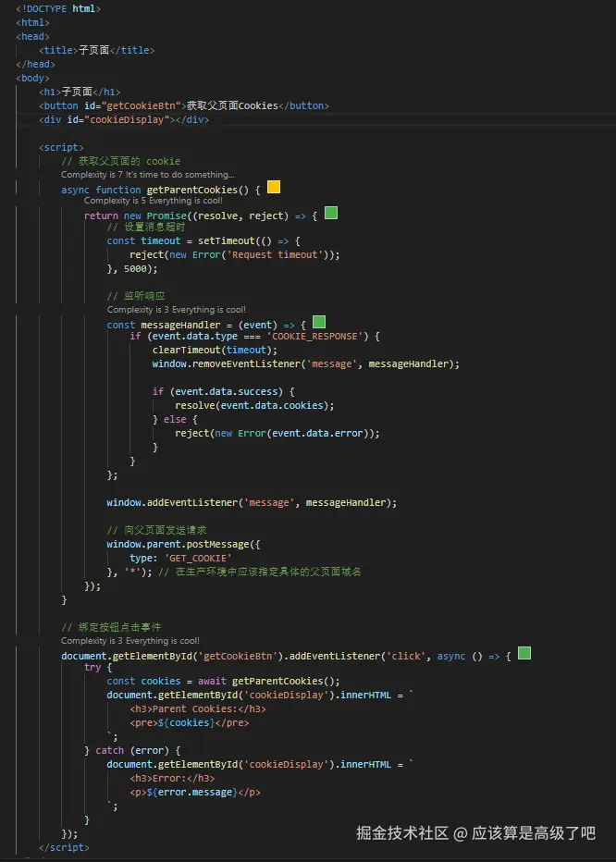The image size is (616, 862).
Task: Click the clearTimeout(timeout) call
Action: click(215, 350)
